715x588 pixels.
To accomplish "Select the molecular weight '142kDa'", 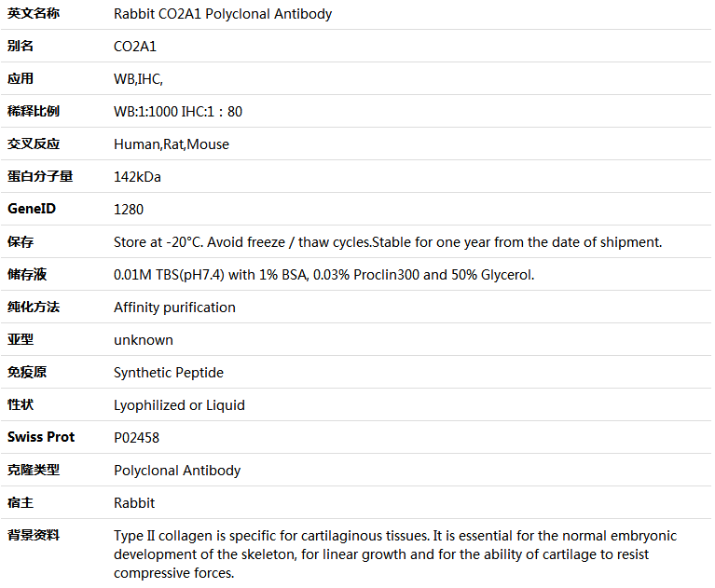I will 137,177.
